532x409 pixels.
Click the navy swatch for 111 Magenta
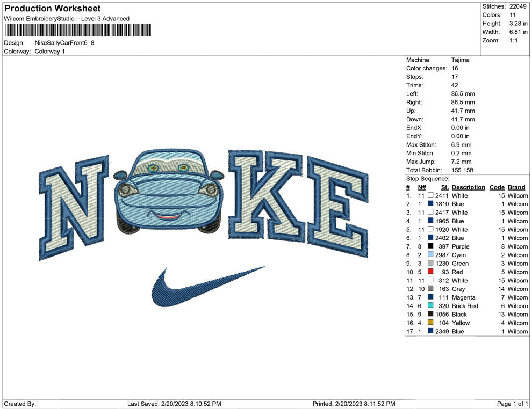click(x=430, y=297)
